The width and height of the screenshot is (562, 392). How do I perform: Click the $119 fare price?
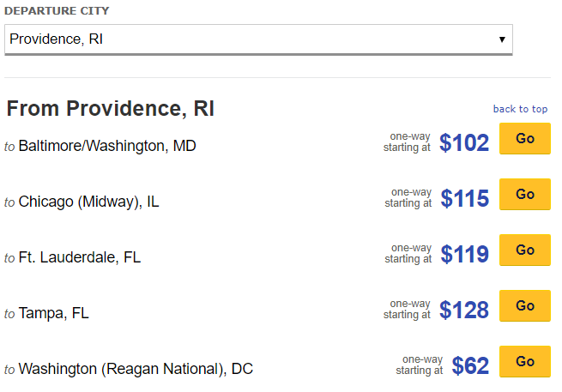pyautogui.click(x=464, y=254)
